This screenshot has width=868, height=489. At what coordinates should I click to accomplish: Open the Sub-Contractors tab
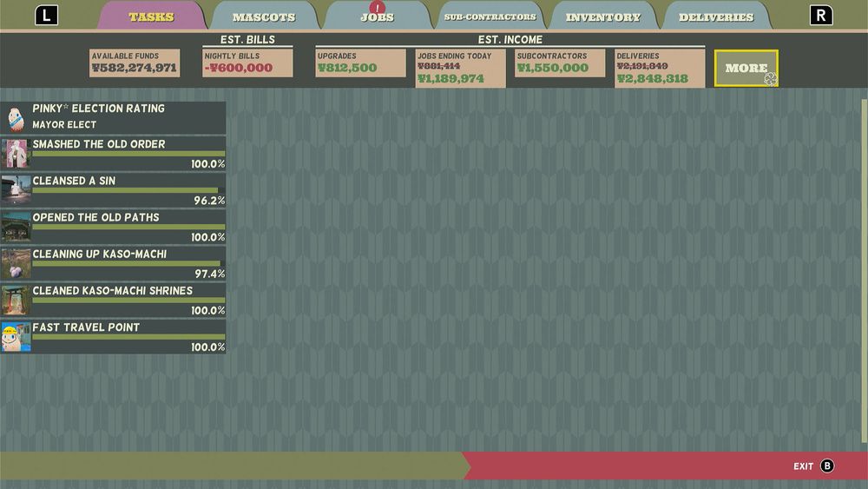(x=490, y=17)
